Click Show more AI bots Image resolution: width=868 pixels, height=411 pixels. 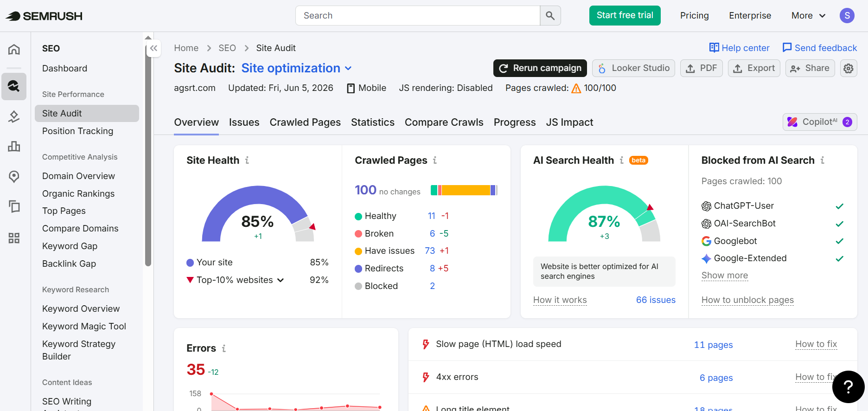click(x=725, y=276)
